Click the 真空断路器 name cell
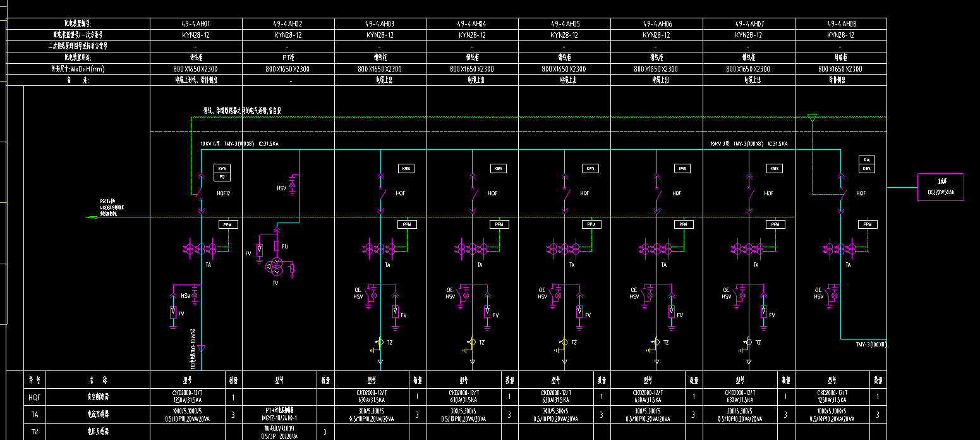This screenshot has height=440, width=980. (98, 396)
